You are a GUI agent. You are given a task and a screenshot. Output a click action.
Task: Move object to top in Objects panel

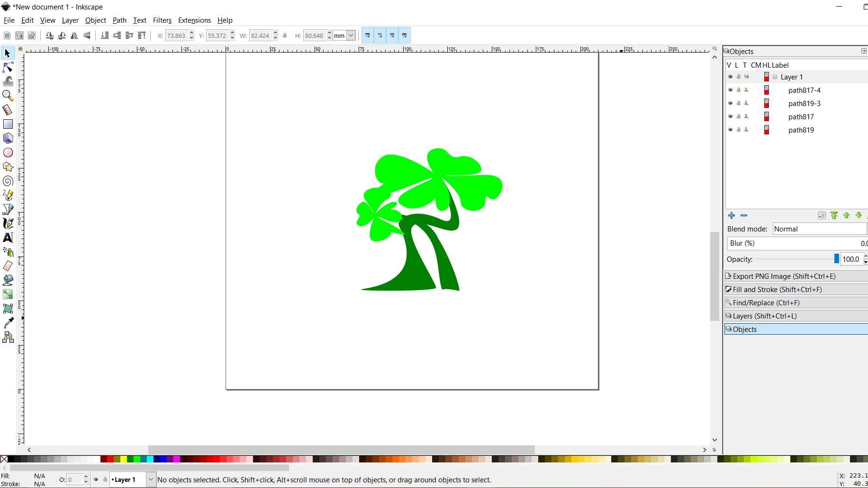point(834,215)
